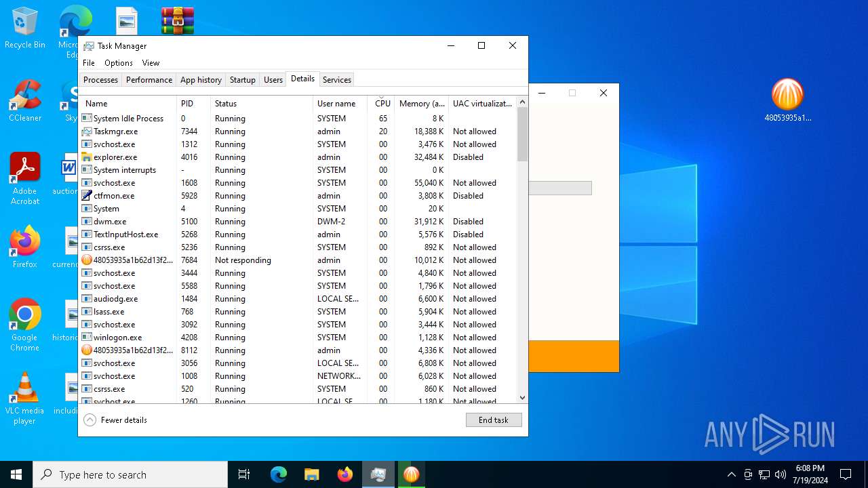Sort by the CPU column header
The height and width of the screenshot is (488, 868).
pyautogui.click(x=382, y=104)
